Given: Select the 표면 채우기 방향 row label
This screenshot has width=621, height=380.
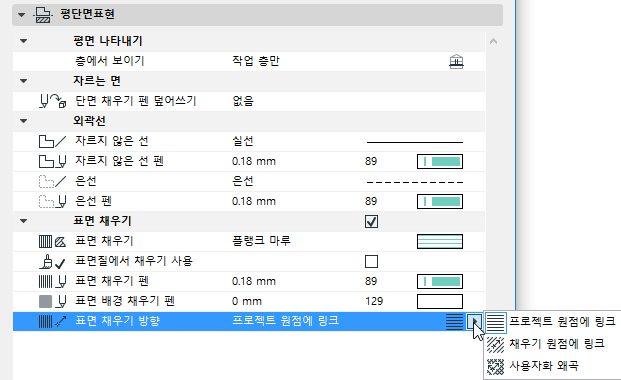Looking at the screenshot, I should (117, 321).
